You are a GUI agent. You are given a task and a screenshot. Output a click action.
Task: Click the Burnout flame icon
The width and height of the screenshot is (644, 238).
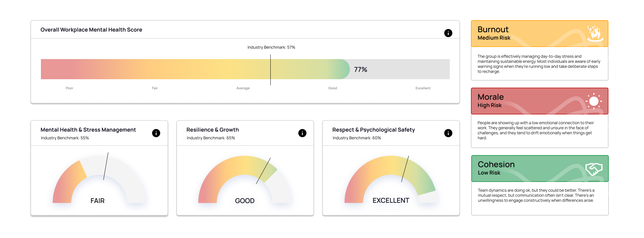coord(594,34)
